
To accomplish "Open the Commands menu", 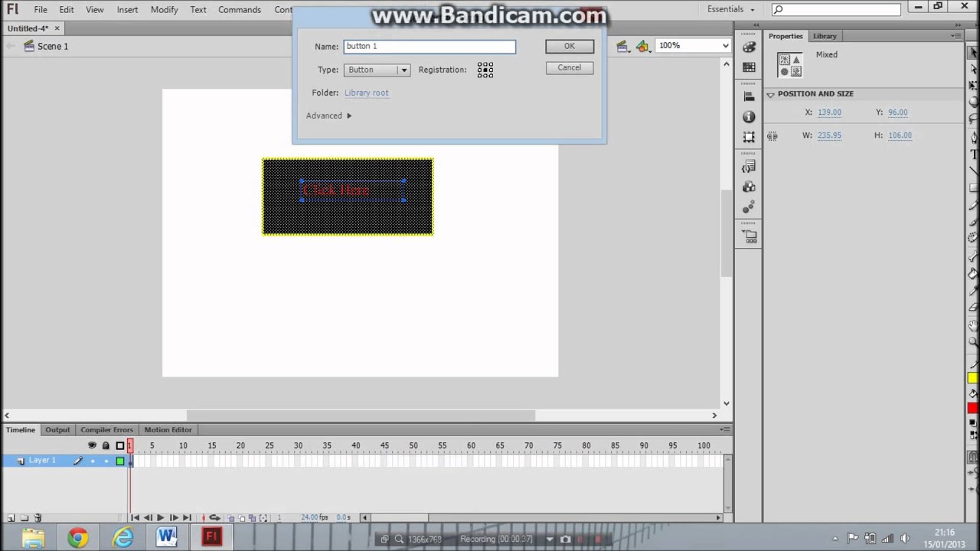I will tap(240, 10).
